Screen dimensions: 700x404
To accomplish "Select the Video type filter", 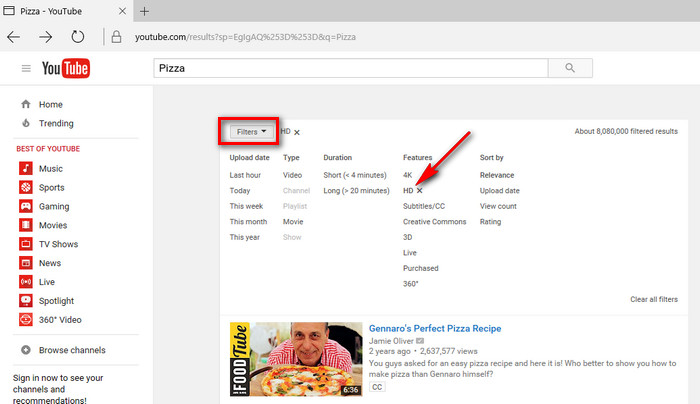I will [292, 175].
